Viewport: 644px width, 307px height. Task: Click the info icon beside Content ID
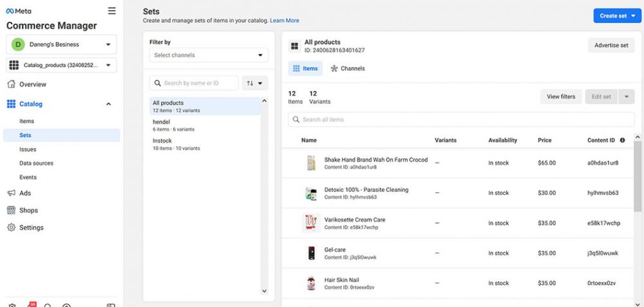point(622,140)
